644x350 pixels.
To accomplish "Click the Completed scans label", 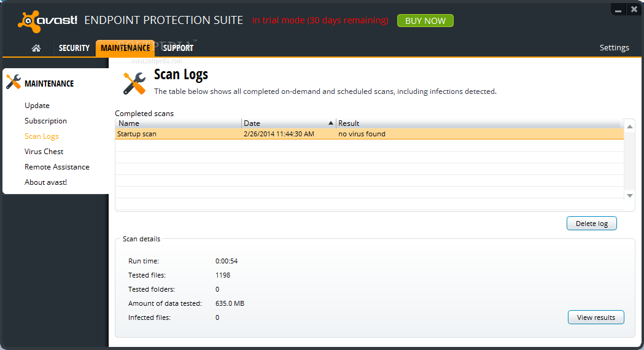I will (144, 114).
